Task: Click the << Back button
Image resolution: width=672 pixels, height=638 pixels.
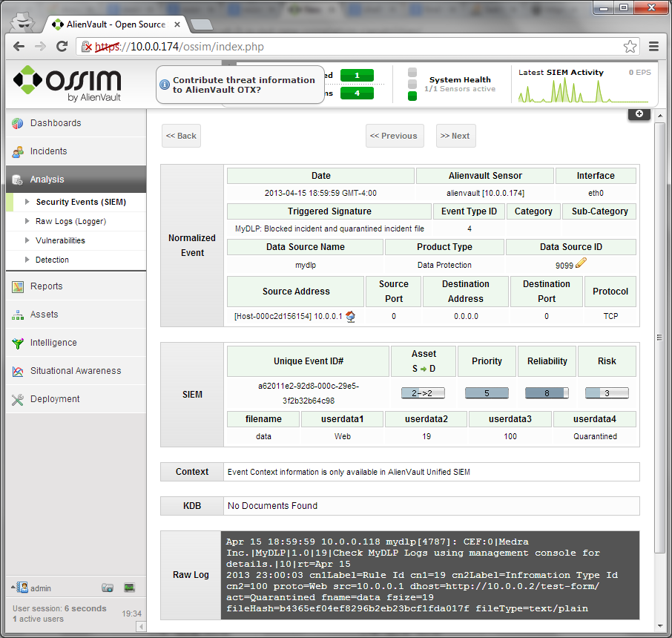Action: [181, 136]
